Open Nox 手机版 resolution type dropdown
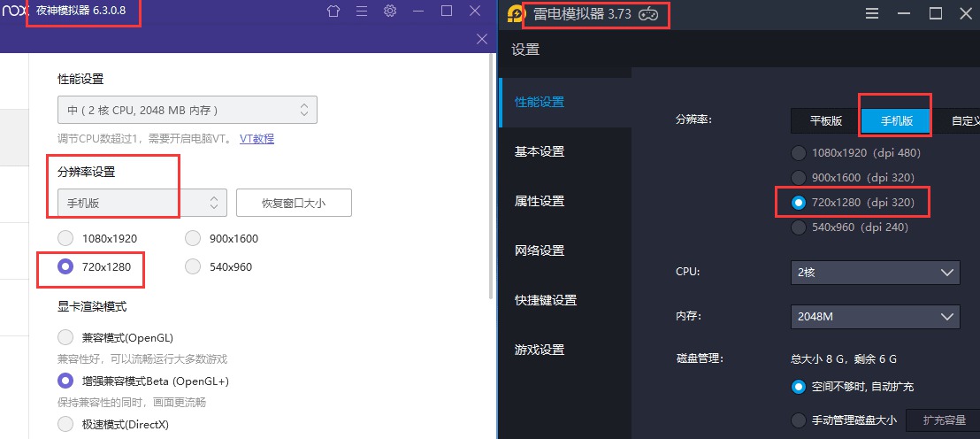Screen dimensions: 980x439 [142, 203]
